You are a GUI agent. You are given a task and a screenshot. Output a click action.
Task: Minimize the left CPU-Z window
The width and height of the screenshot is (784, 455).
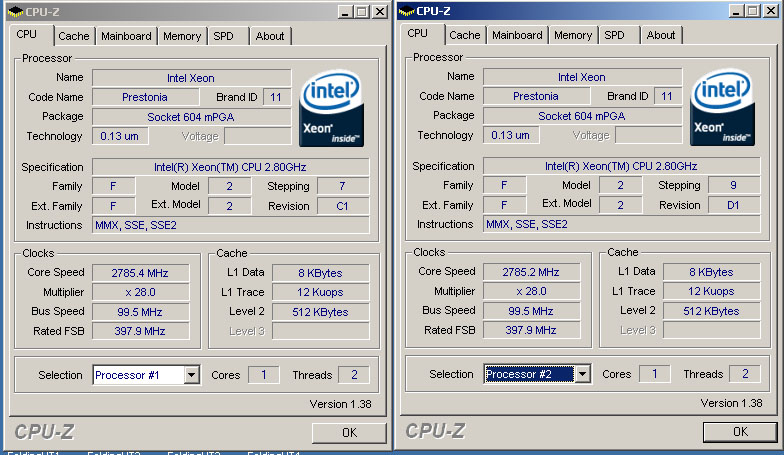pyautogui.click(x=344, y=12)
